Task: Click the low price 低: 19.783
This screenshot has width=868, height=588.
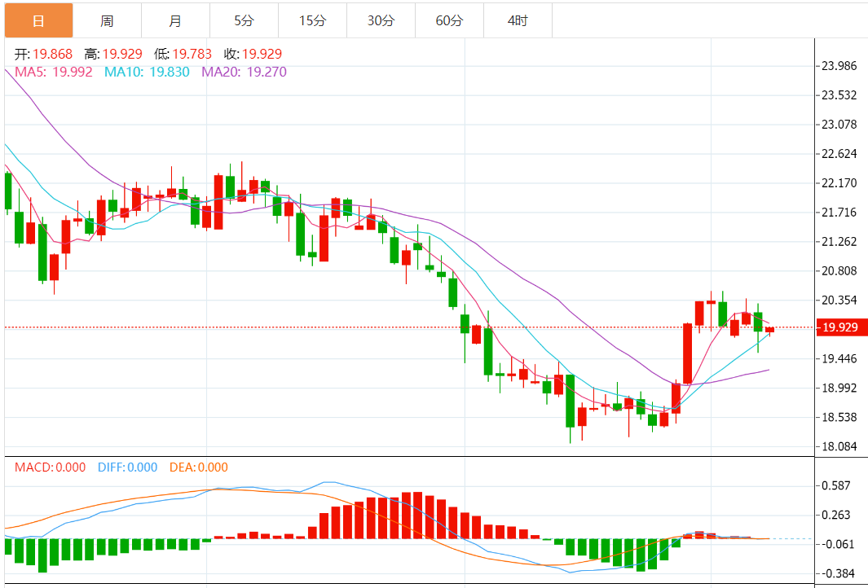Action: pos(183,55)
